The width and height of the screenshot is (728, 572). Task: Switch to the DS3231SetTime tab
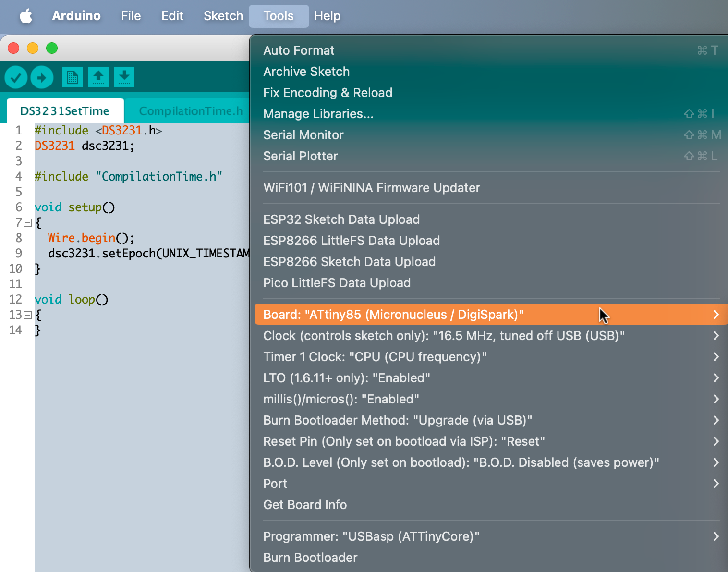65,111
